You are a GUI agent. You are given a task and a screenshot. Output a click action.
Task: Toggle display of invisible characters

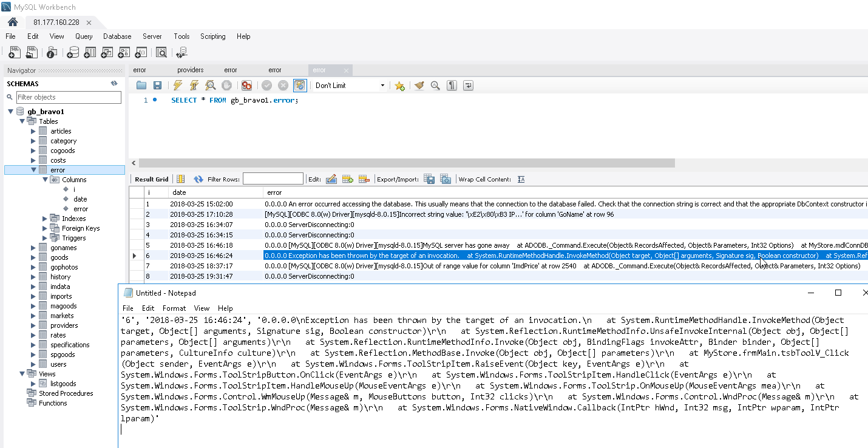452,86
